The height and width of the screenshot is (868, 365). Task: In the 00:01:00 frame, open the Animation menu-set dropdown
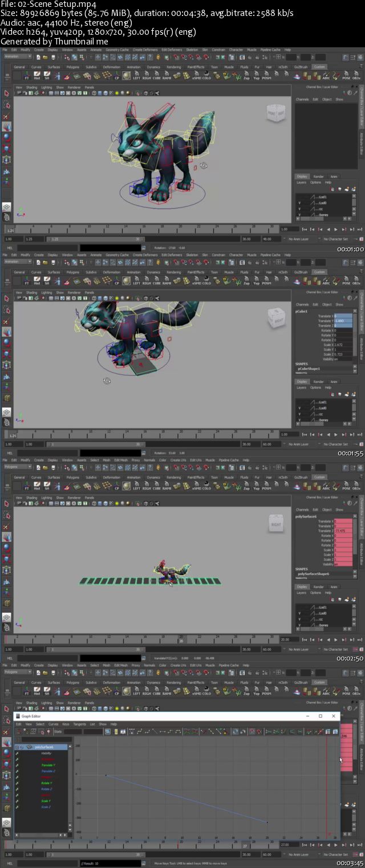(18, 56)
